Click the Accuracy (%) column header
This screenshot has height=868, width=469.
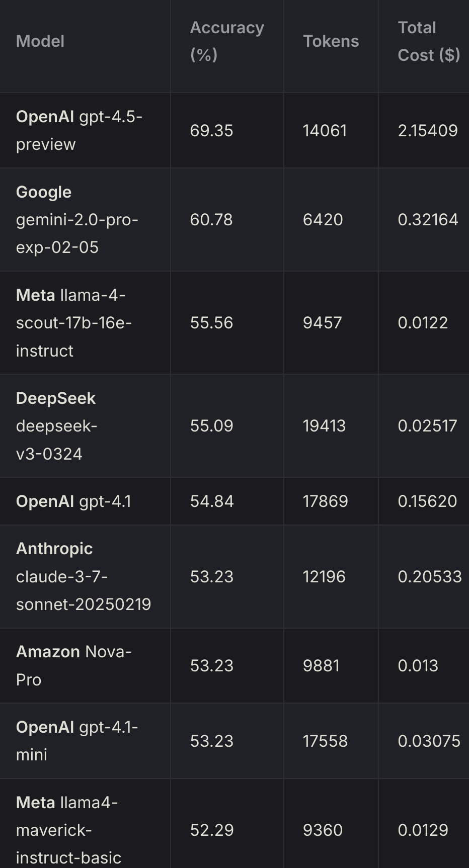point(226,41)
